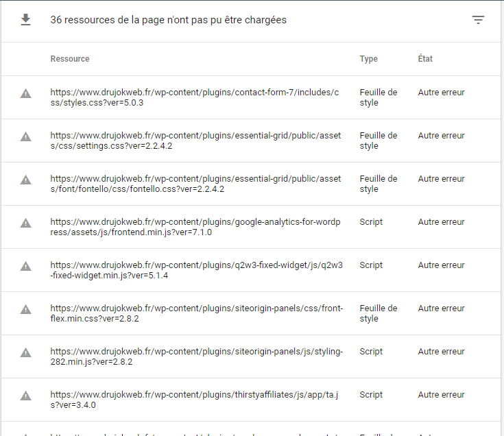Select the siteorigin front-flex.min.css URL
The width and height of the screenshot is (504, 436).
(196, 313)
